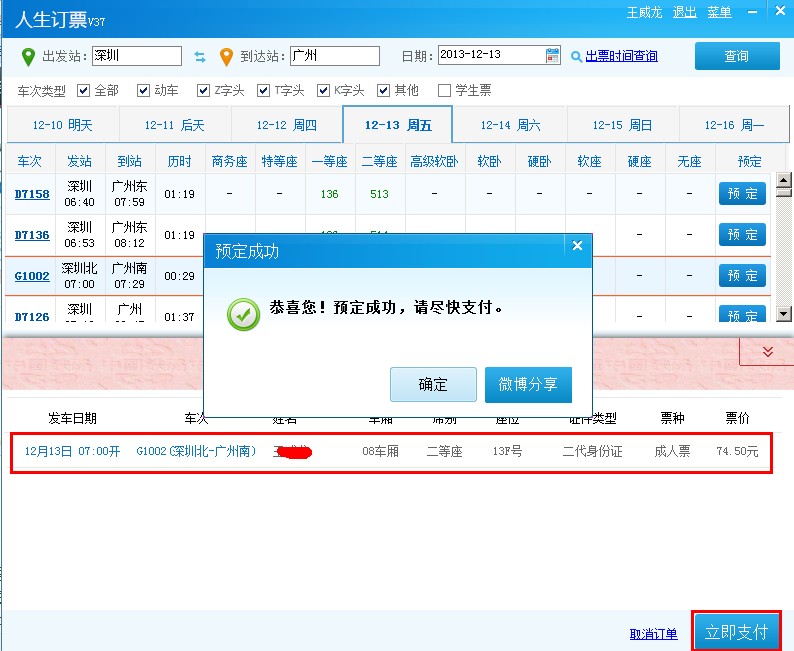This screenshot has width=794, height=651.
Task: Click the train list scrollbar up arrow
Action: 783,180
